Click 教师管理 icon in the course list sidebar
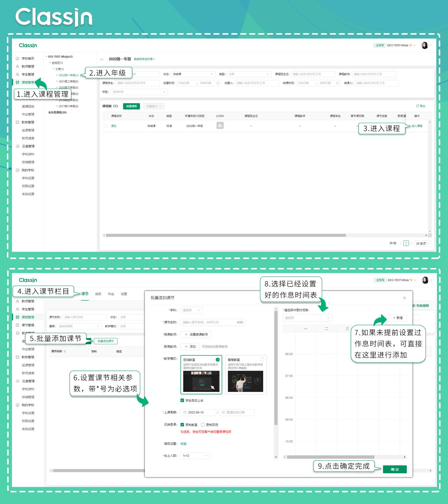This screenshot has height=504, width=448. tap(17, 67)
